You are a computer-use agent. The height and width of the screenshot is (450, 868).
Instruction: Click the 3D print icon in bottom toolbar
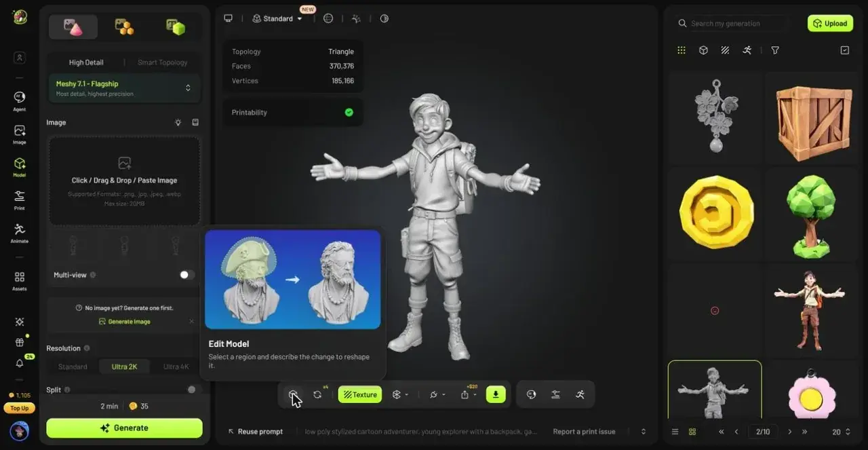(555, 394)
